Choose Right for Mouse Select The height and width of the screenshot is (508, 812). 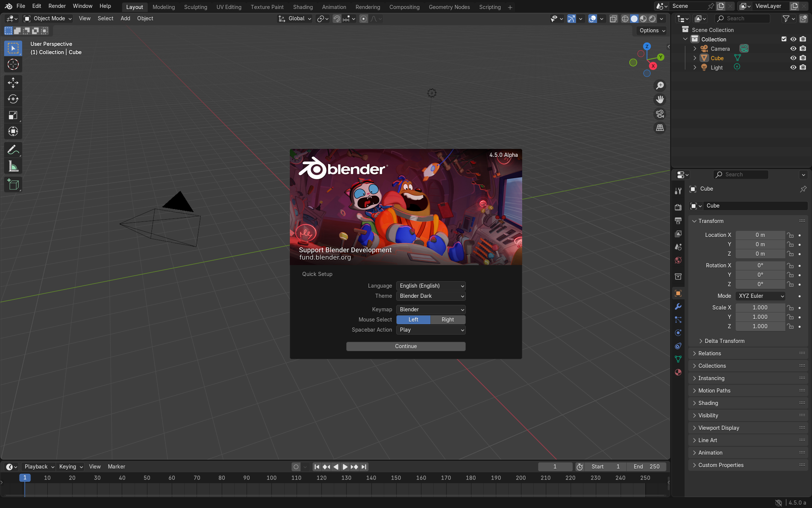tap(447, 320)
